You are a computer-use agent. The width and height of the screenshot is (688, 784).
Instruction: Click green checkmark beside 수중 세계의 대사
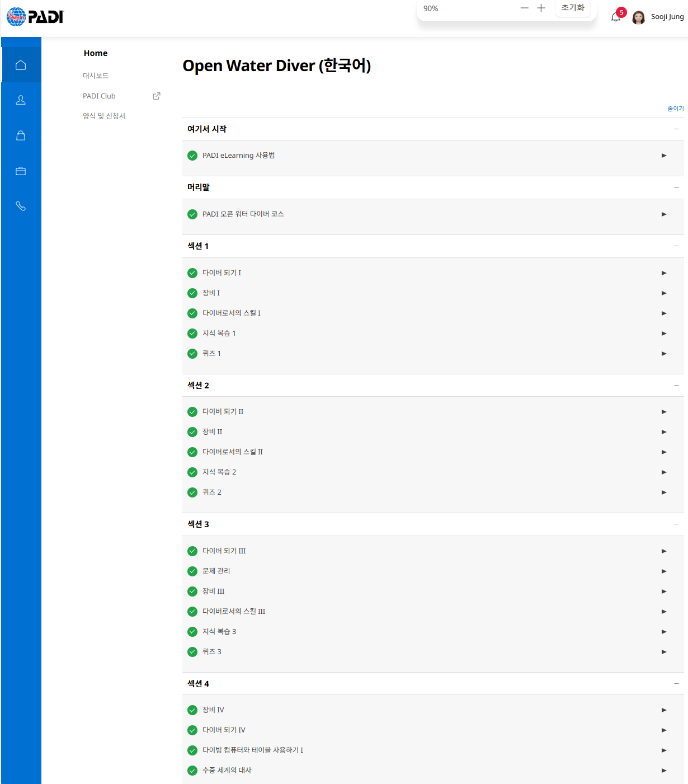coord(192,771)
